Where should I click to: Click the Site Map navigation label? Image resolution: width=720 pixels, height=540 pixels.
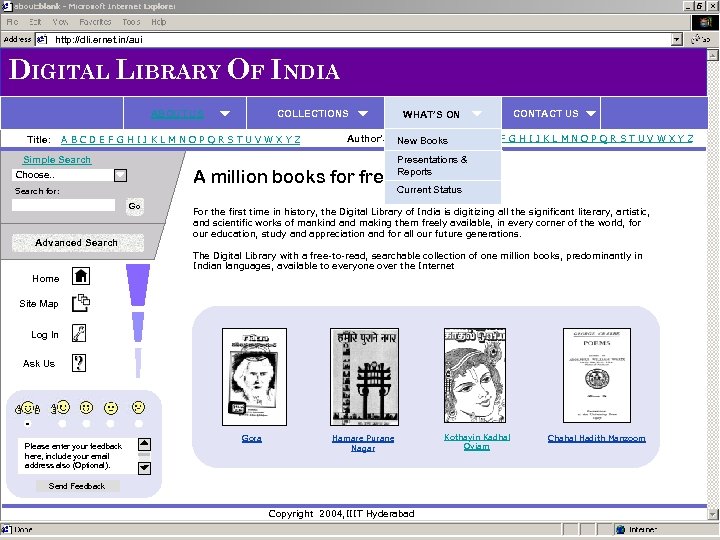(x=39, y=304)
